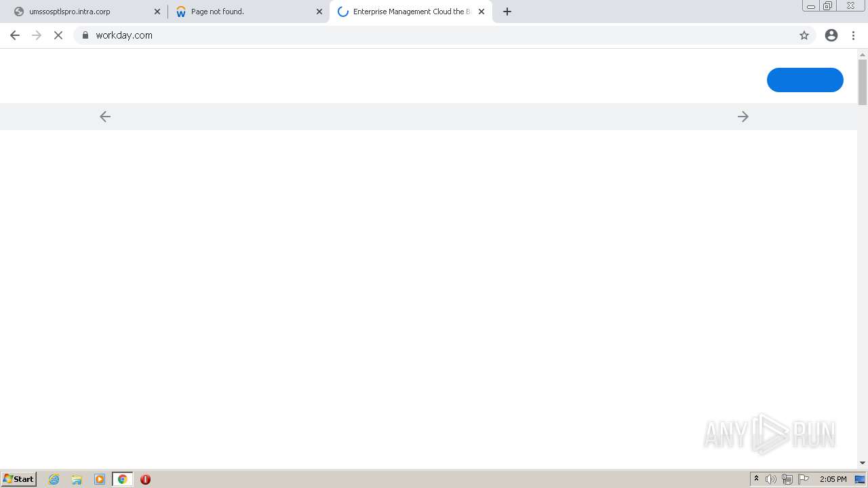
Task: Click the show desktop button
Action: pos(861,479)
